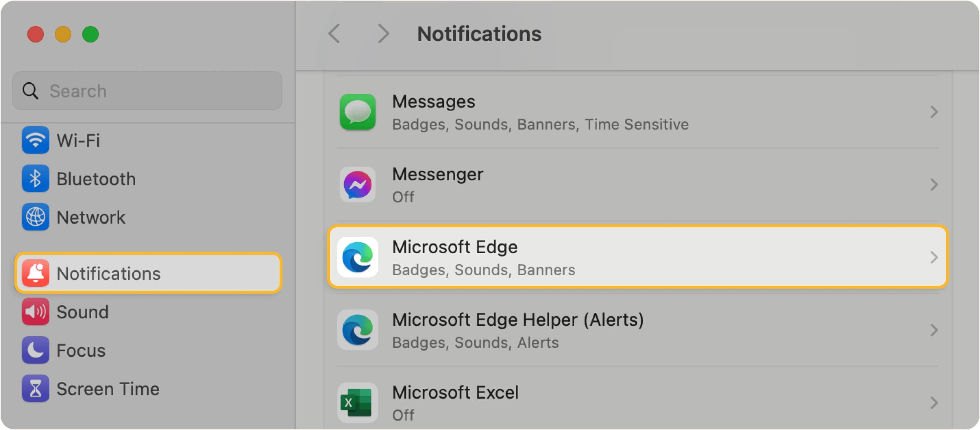Open Network settings
The image size is (980, 430).
click(x=90, y=217)
